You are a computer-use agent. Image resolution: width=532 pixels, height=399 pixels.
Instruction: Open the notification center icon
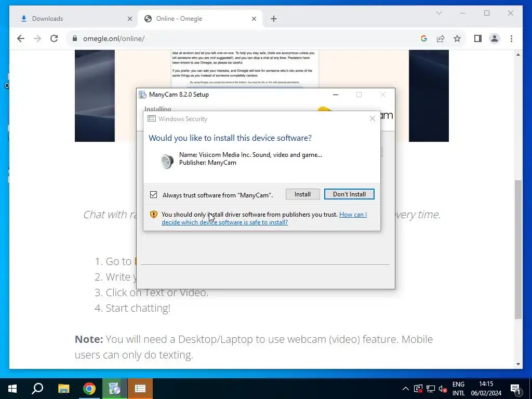515,389
